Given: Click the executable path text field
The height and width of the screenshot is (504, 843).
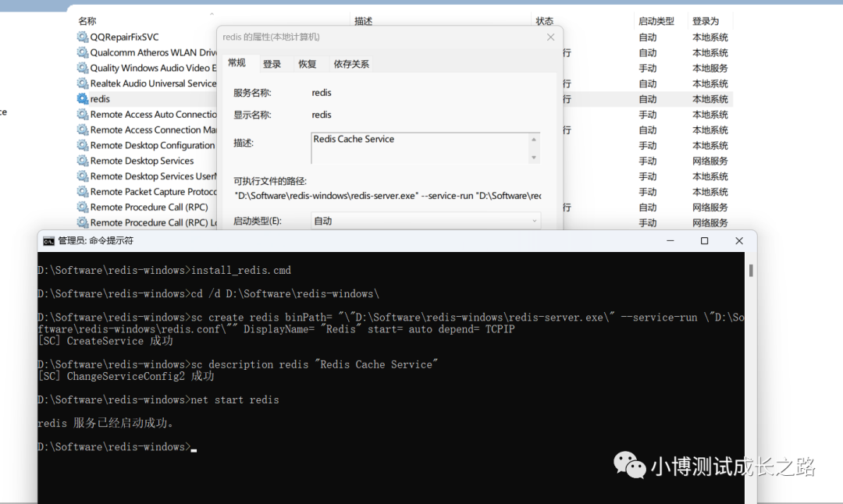Looking at the screenshot, I should pos(388,196).
